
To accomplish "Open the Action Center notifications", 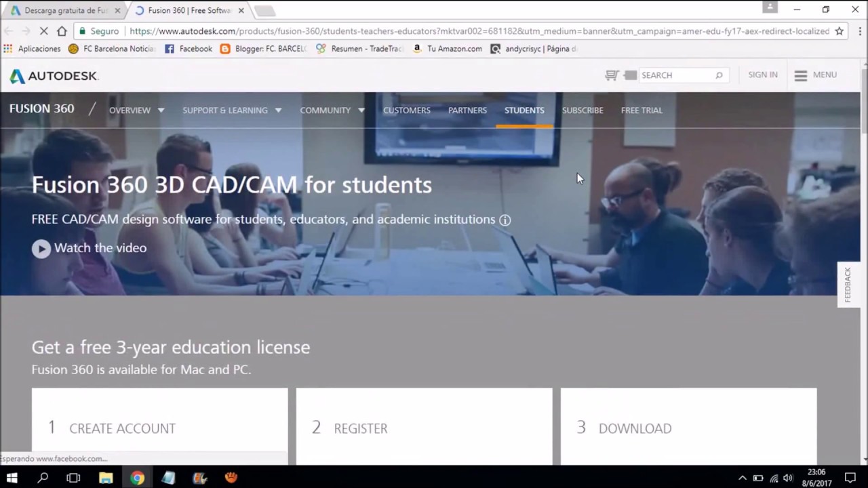I will (850, 478).
